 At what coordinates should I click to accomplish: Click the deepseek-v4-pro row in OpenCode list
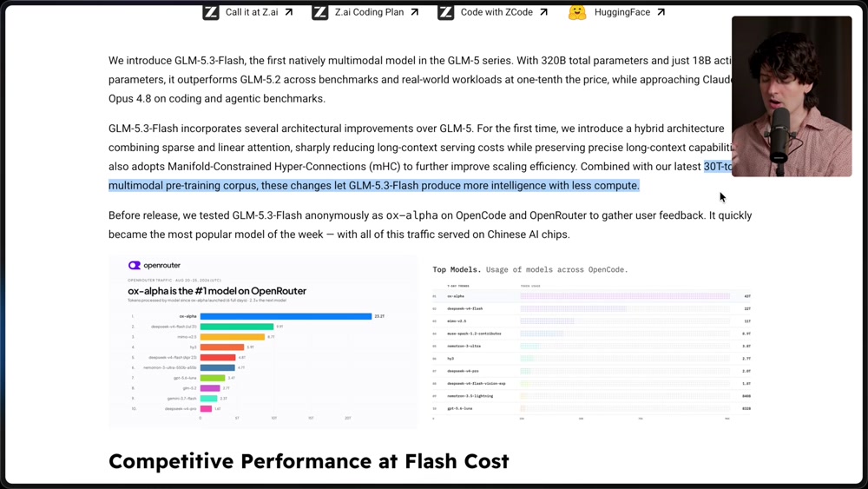pyautogui.click(x=592, y=371)
